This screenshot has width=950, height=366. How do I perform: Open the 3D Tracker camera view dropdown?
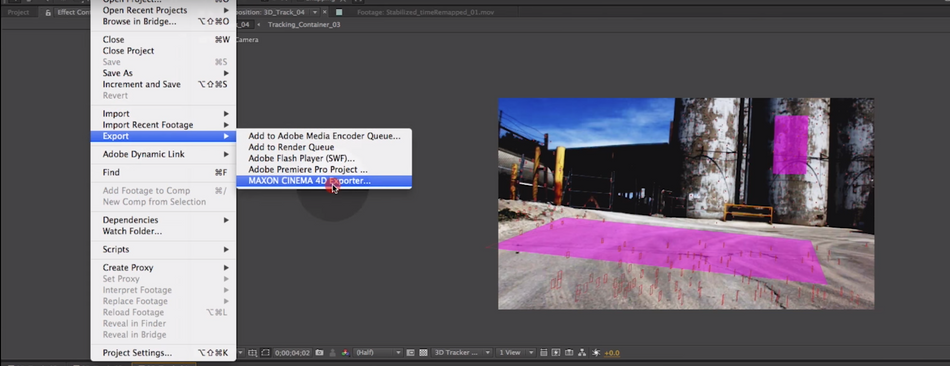click(x=462, y=353)
